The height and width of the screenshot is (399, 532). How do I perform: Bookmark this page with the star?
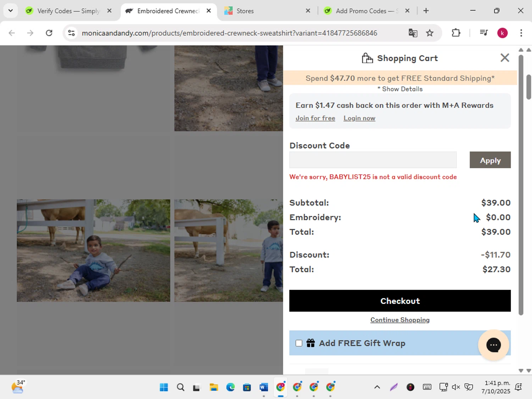[430, 33]
